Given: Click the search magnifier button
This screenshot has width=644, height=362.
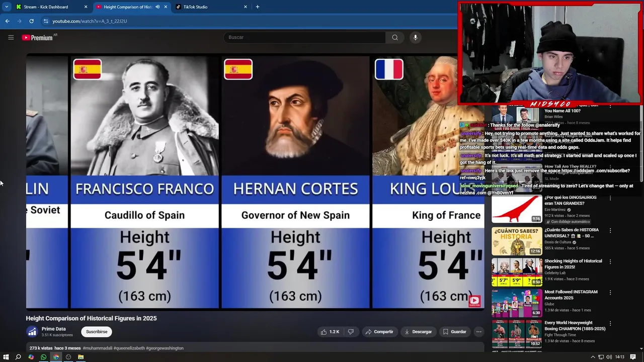Looking at the screenshot, I should pos(395,37).
